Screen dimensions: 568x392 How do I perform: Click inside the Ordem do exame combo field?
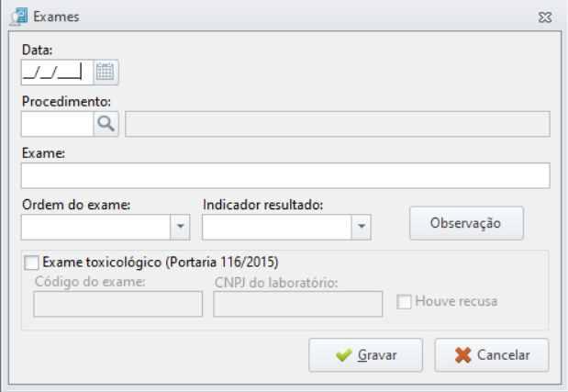click(95, 227)
